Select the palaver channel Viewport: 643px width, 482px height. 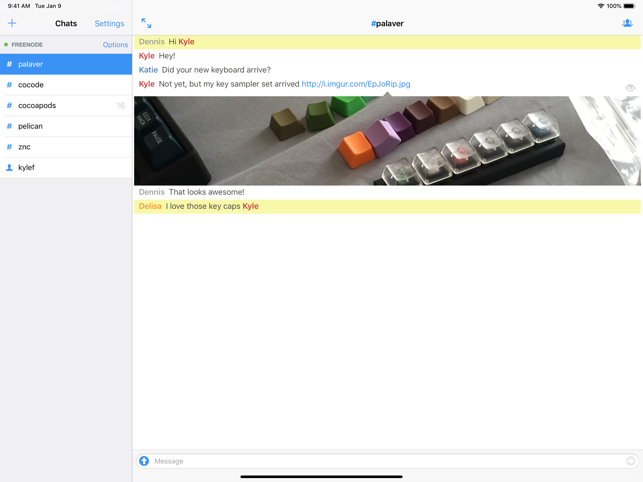(x=66, y=64)
